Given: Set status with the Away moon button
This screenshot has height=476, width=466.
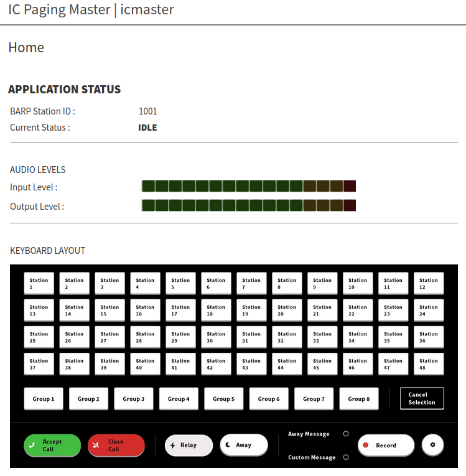Looking at the screenshot, I should (x=243, y=445).
